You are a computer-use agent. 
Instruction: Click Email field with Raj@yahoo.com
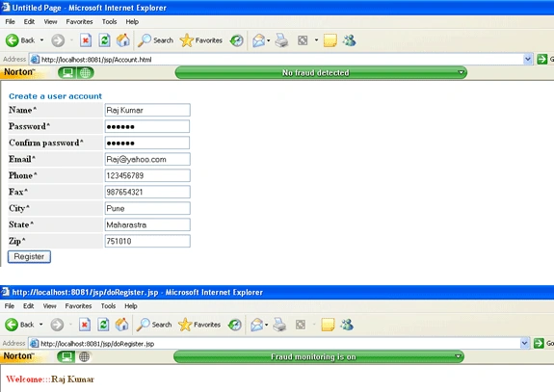click(147, 159)
